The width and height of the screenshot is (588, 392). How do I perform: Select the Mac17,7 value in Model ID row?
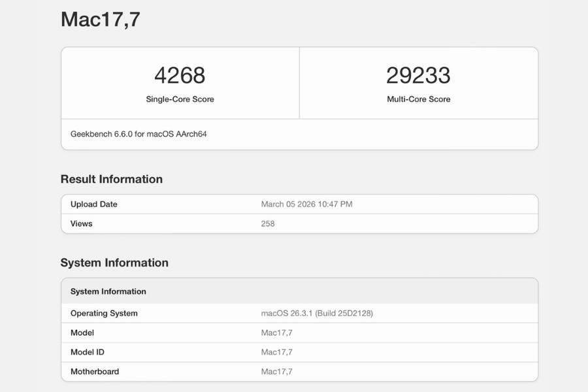point(277,353)
